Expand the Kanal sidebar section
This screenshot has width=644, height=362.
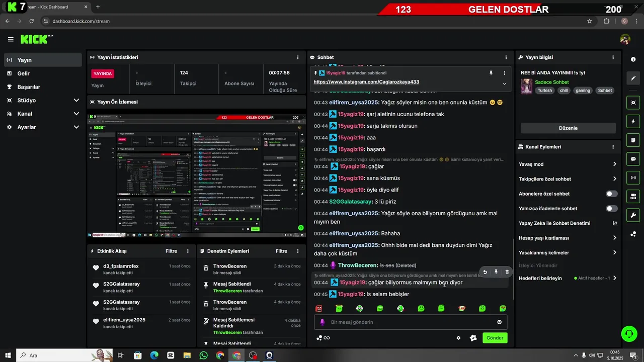click(x=43, y=114)
